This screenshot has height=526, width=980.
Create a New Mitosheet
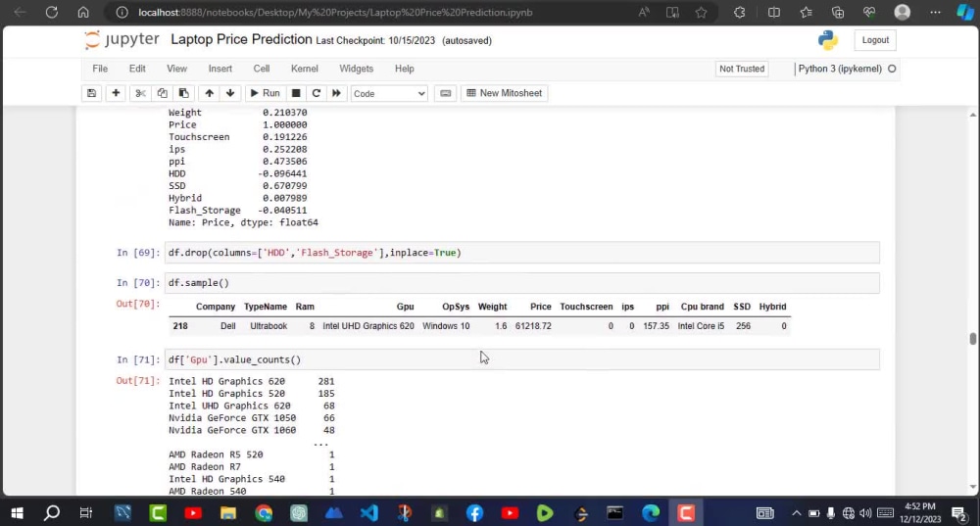click(x=505, y=93)
